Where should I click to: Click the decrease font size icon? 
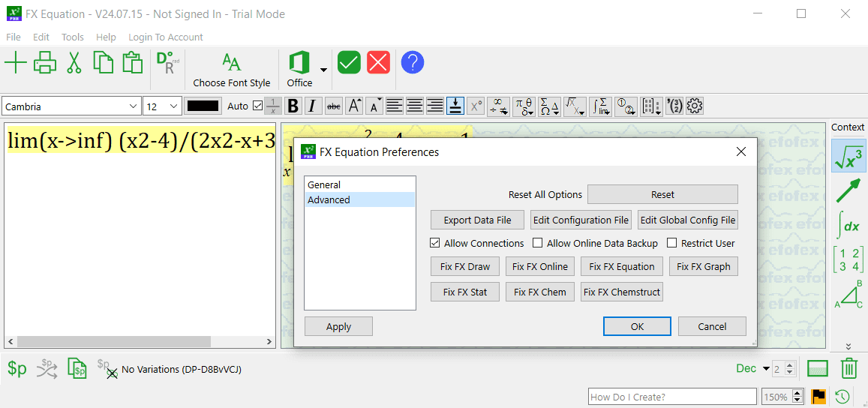click(375, 106)
